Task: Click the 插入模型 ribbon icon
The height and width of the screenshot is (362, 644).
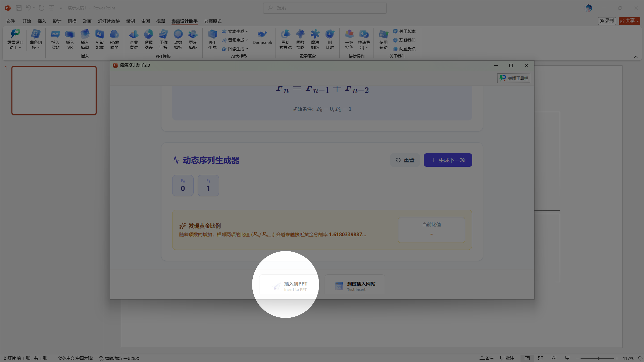Action: click(85, 40)
